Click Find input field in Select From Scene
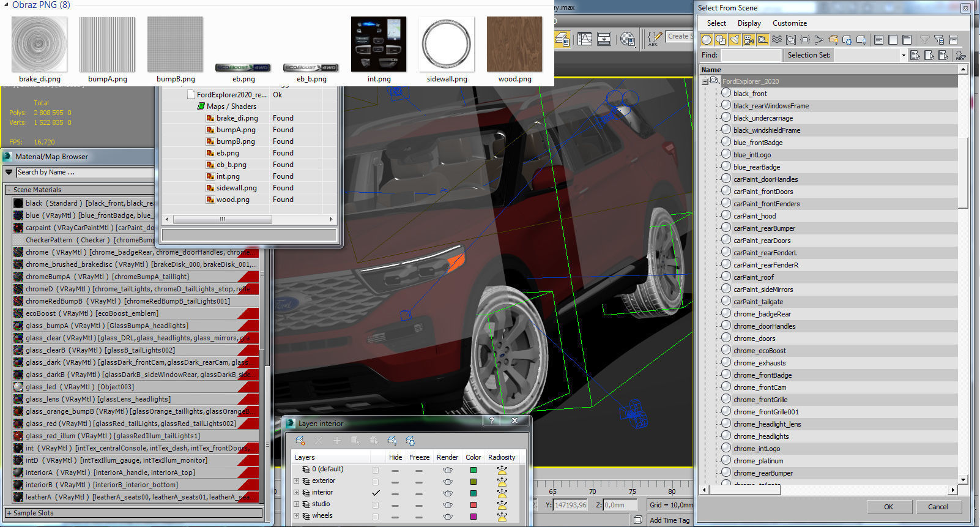The width and height of the screenshot is (980, 527). [x=751, y=55]
